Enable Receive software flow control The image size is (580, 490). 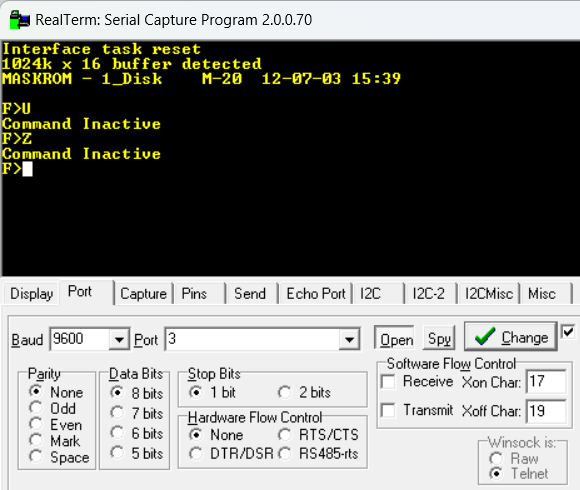388,381
